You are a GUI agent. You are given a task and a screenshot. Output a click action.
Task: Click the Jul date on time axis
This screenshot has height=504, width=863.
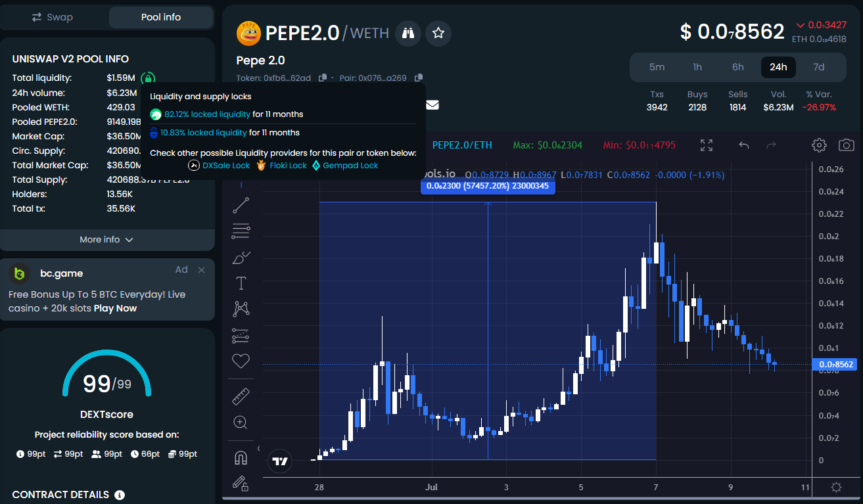pyautogui.click(x=431, y=488)
